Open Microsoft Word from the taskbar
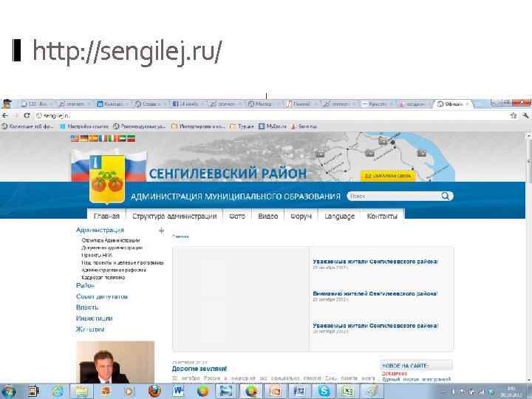The height and width of the screenshot is (399, 532). tap(178, 391)
